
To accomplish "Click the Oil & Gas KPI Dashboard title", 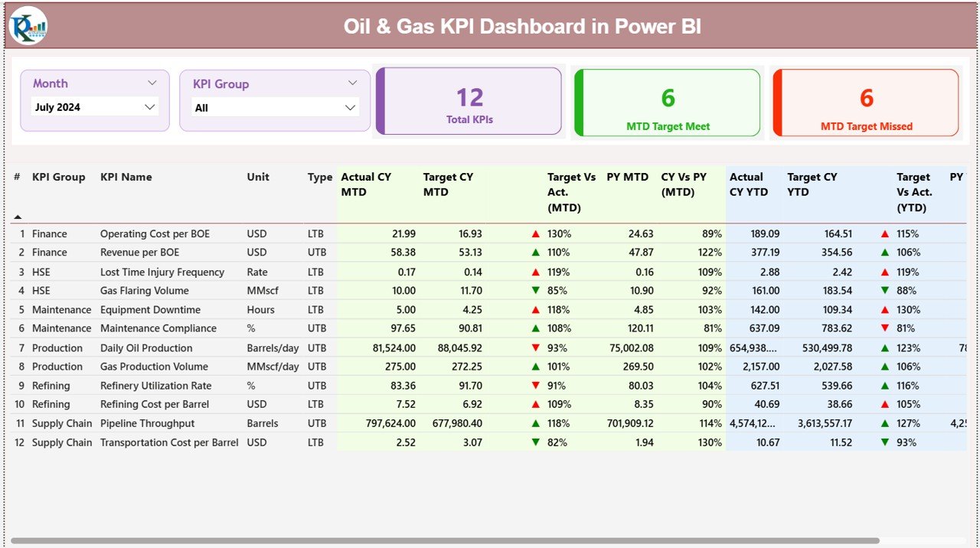I will 523,26.
